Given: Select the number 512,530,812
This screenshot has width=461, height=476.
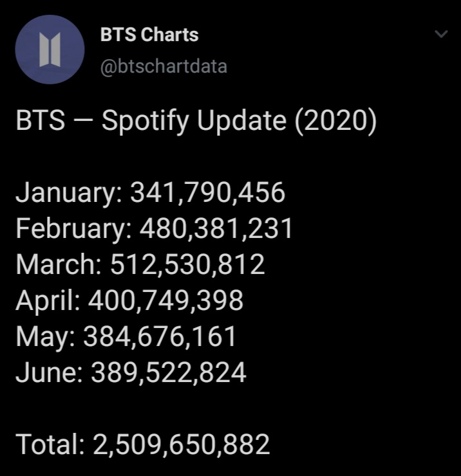Looking at the screenshot, I should click(187, 265).
